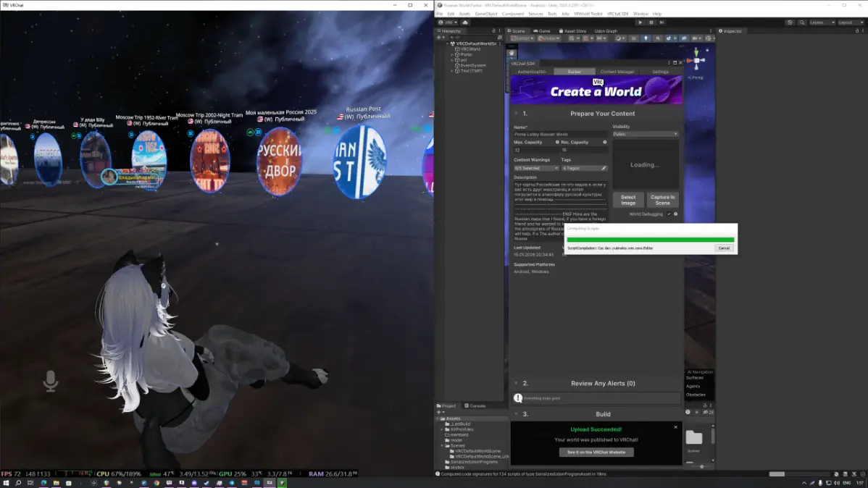This screenshot has height=488, width=868.
Task: Collapse VRCDefaultWorldScene root in Hierarchy
Action: click(448, 43)
